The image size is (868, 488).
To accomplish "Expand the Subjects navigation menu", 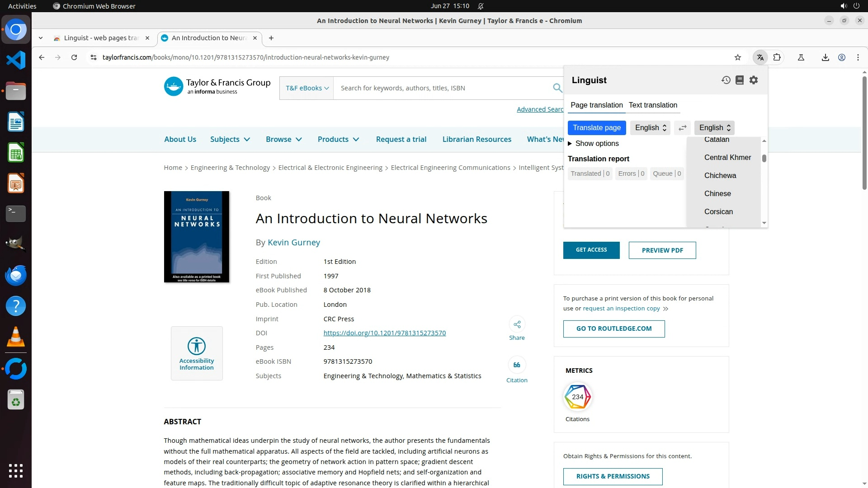I will [x=230, y=139].
